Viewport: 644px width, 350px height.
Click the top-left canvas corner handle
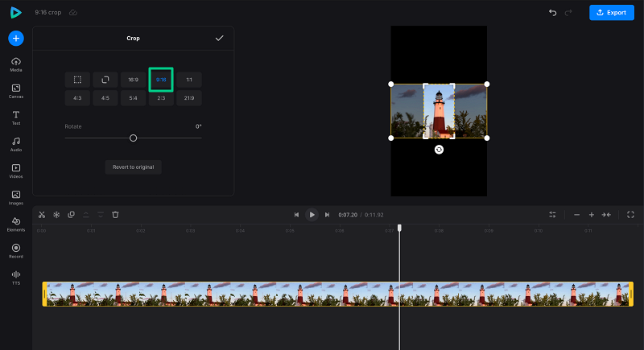[391, 84]
